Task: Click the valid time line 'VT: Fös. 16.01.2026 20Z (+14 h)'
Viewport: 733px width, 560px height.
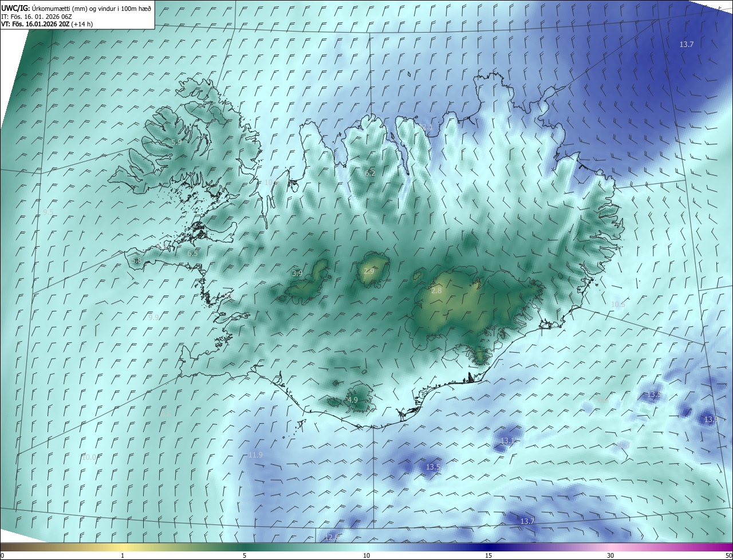Action: click(47, 25)
